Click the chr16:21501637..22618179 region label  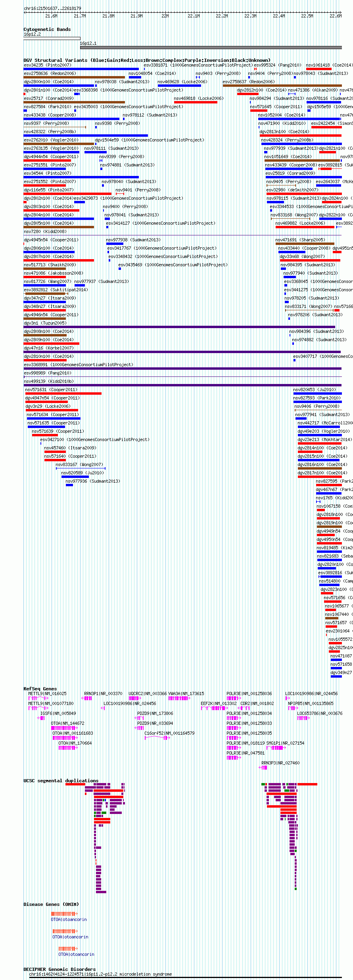(52, 8)
